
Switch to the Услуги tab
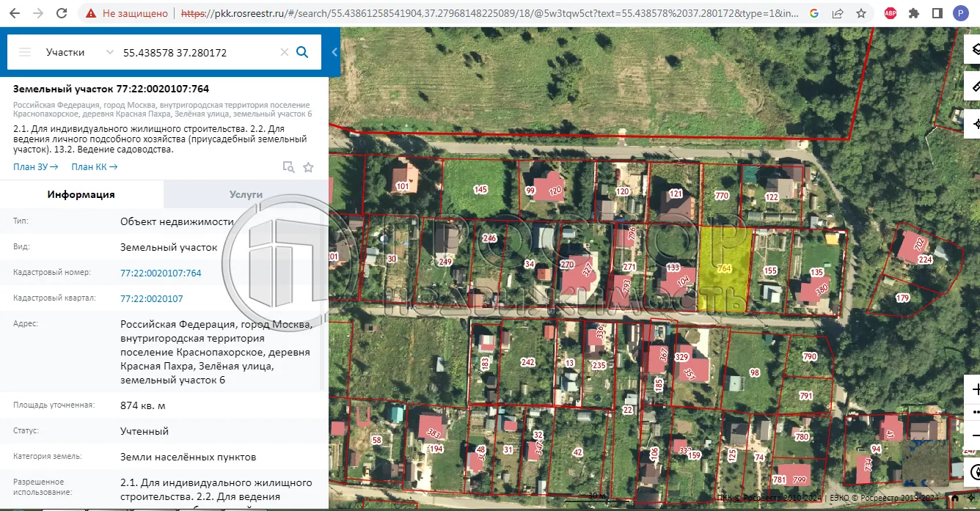(246, 194)
